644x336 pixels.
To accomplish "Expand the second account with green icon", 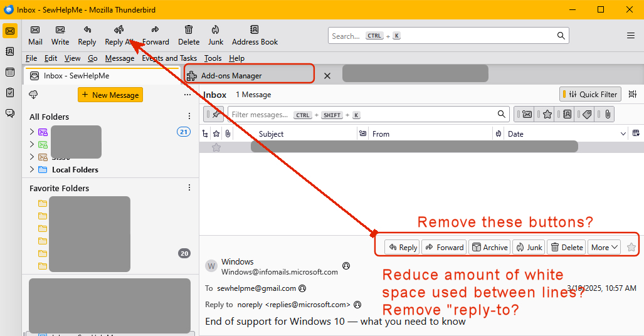I will [x=32, y=144].
